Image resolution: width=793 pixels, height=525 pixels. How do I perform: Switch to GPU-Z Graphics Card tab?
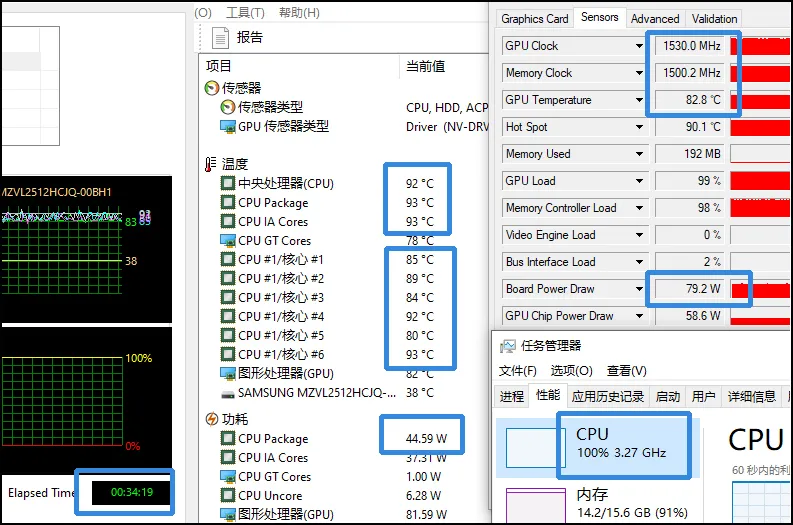[535, 19]
